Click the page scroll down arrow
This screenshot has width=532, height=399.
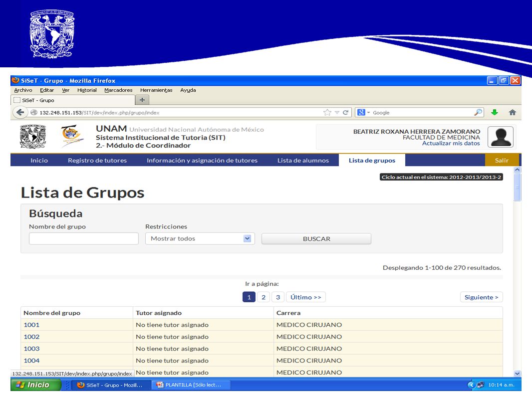[x=517, y=373]
